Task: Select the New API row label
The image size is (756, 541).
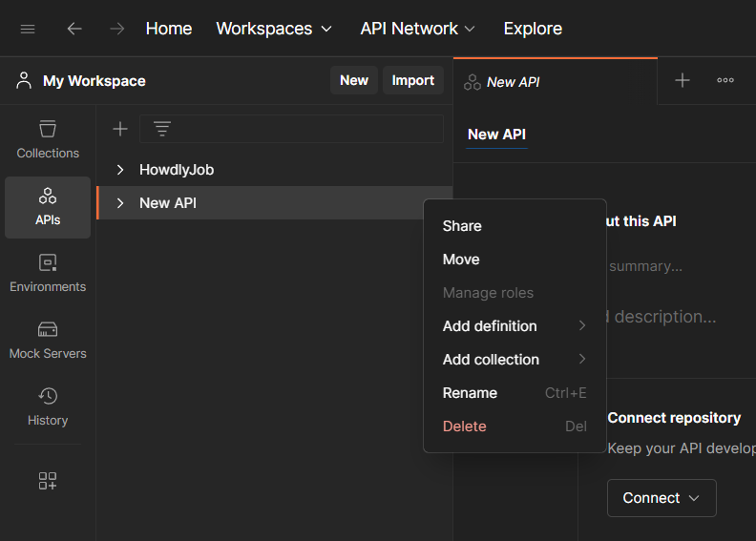Action: click(x=168, y=203)
